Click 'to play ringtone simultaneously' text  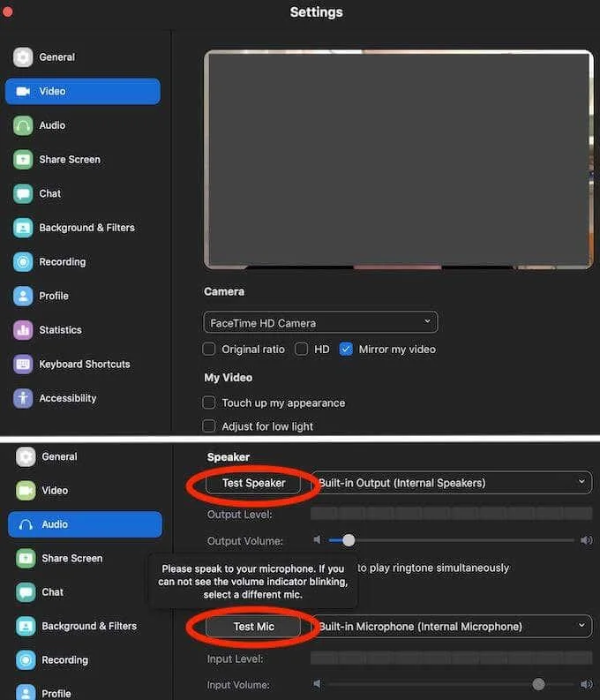[433, 568]
